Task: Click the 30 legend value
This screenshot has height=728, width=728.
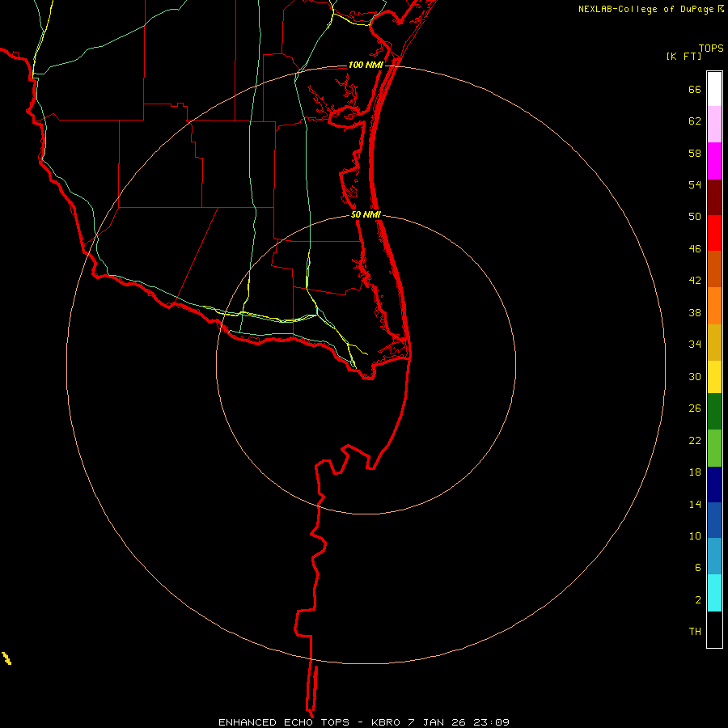Action: click(695, 376)
